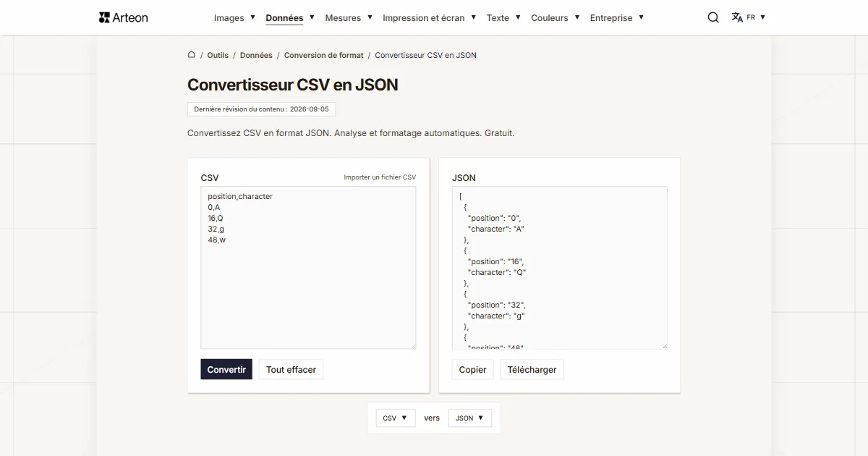Click the Télécharger button
This screenshot has height=456, width=868.
pos(532,369)
